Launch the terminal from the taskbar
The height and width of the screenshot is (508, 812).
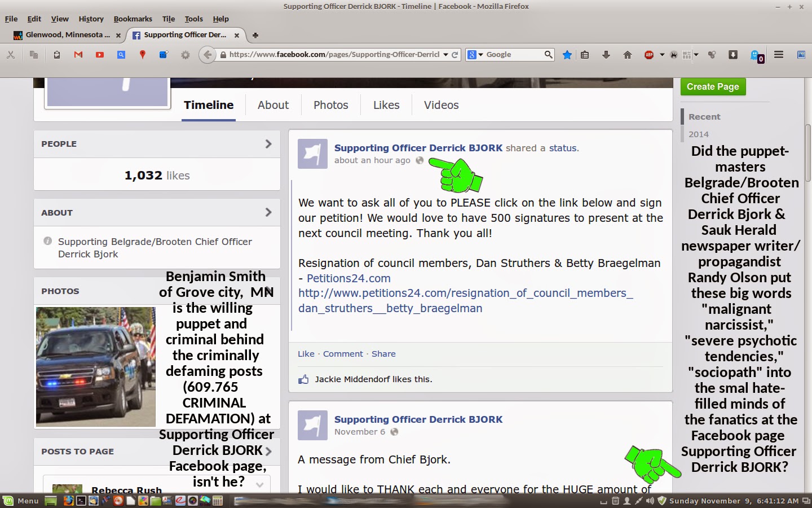click(81, 501)
